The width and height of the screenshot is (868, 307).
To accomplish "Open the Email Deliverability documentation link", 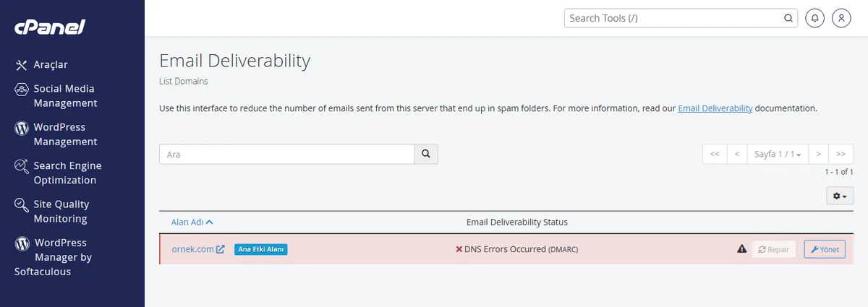I will [715, 108].
